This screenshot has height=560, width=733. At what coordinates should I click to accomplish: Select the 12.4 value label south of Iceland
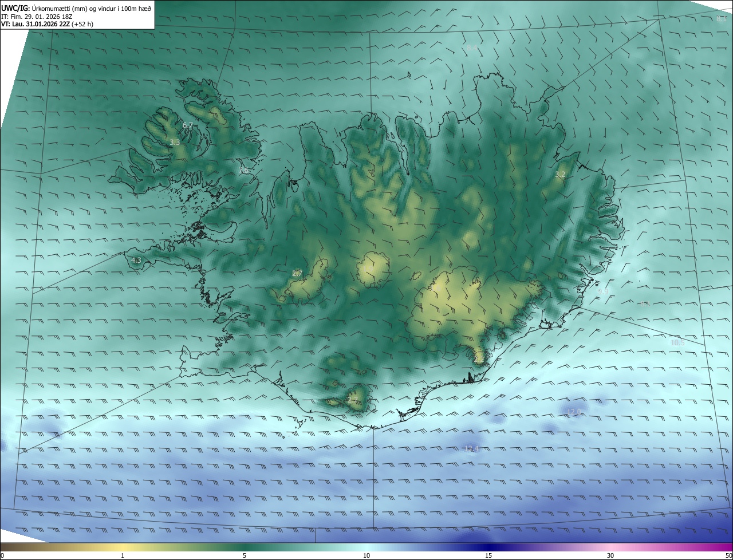(471, 448)
